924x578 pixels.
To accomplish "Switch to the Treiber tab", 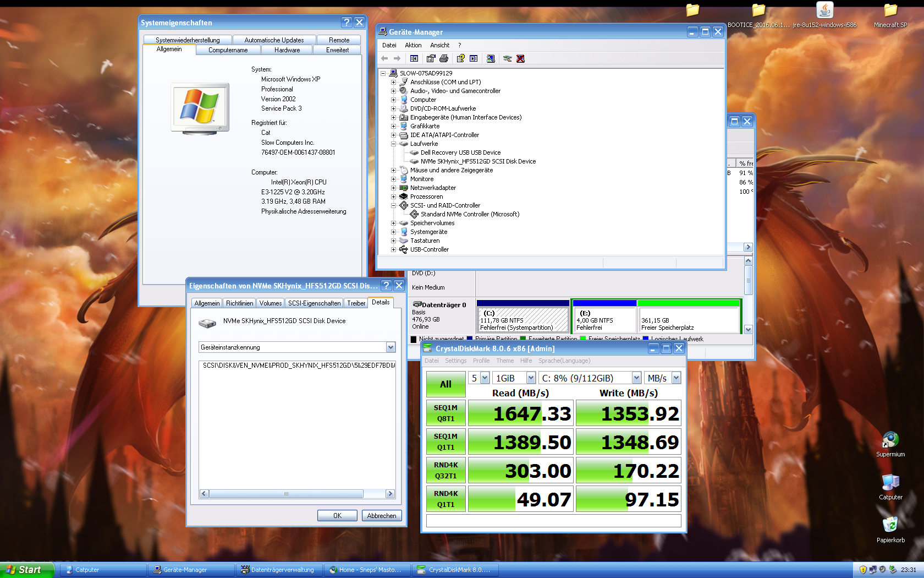I will coord(356,303).
